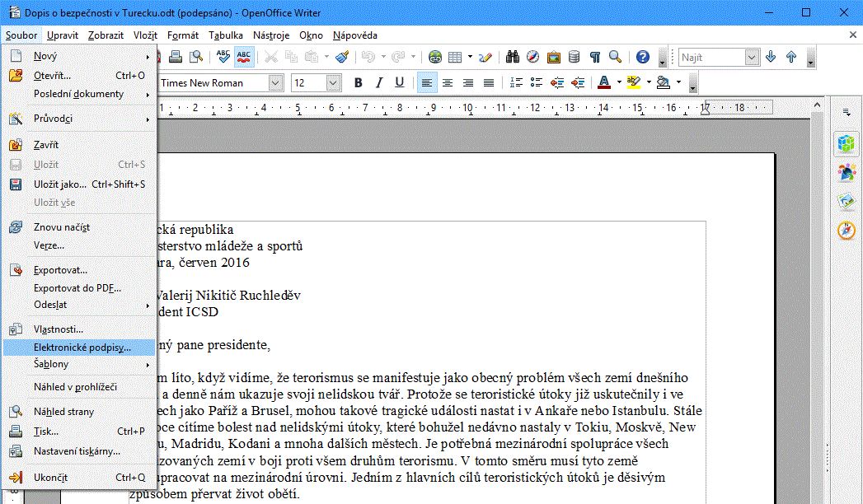Run the Spelling and Grammar check
Viewport: 863px width, 504px height.
pos(223,57)
